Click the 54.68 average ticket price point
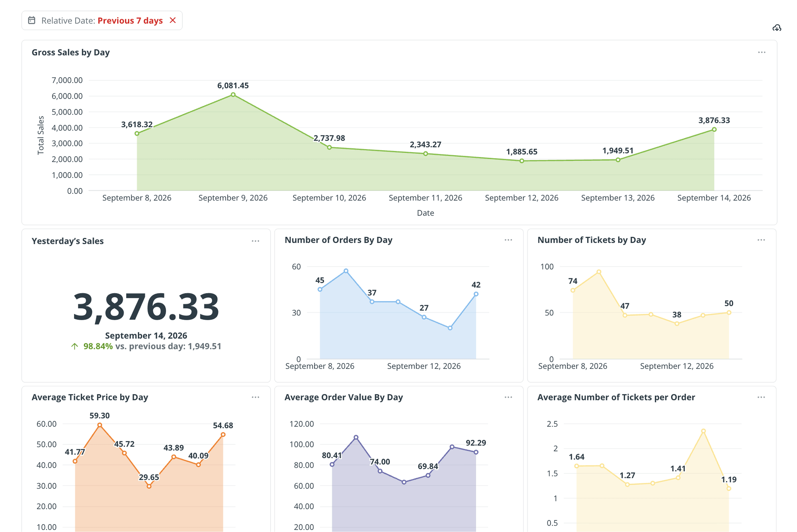 [x=223, y=435]
